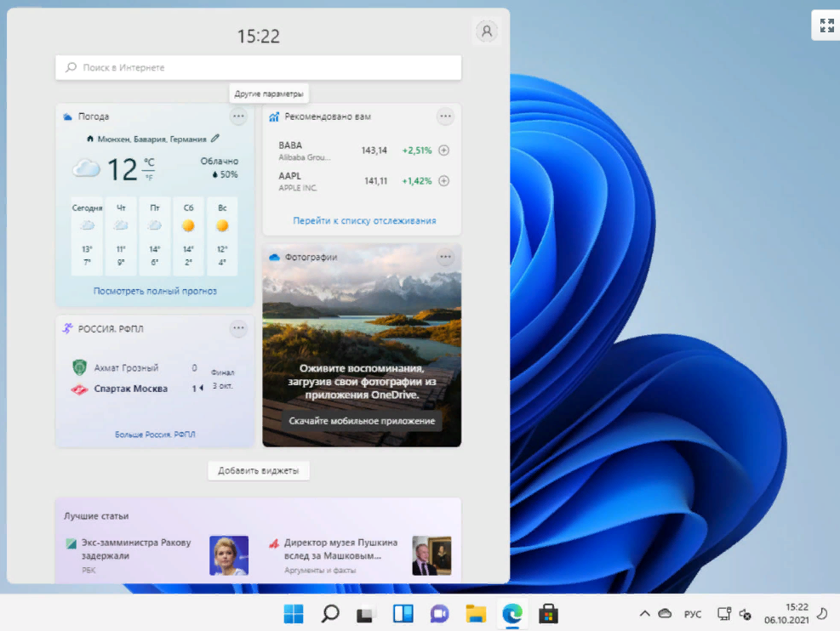Click the Pushkin museum director photo thumbnail

coord(431,555)
